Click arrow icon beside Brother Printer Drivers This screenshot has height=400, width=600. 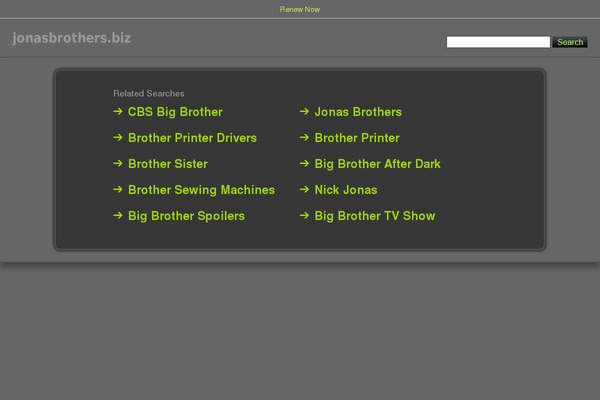[118, 137]
